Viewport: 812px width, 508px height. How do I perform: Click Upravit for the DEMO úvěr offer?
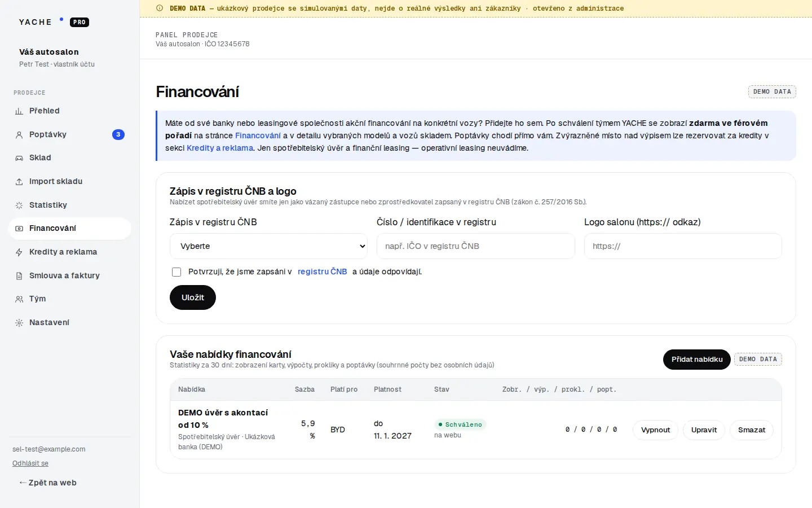click(x=704, y=430)
